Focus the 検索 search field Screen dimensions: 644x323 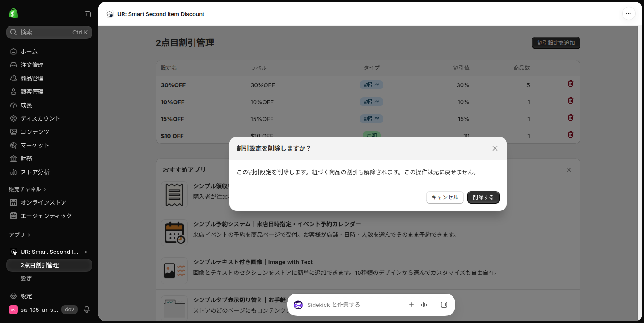pyautogui.click(x=49, y=32)
